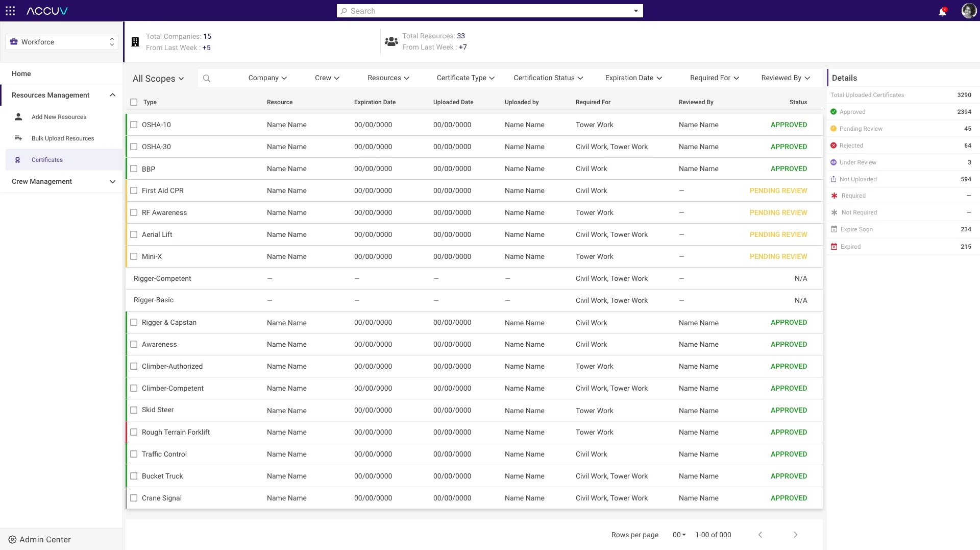Toggle the select-all checkbox in table header
The image size is (980, 550).
pos(134,102)
